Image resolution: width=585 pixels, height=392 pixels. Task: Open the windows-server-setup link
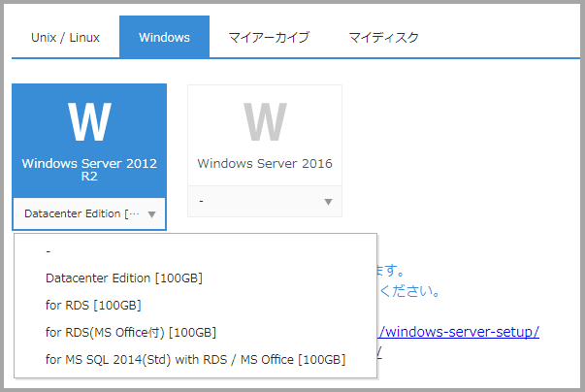click(x=459, y=332)
